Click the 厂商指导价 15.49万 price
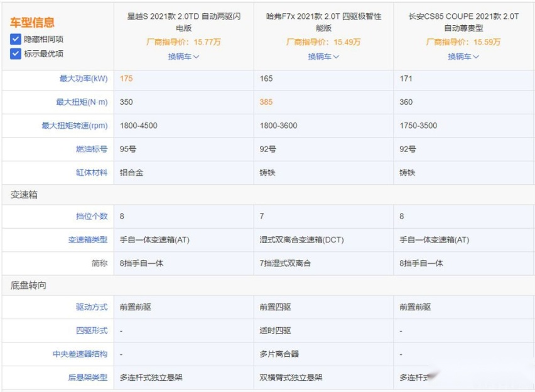This screenshot has width=535, height=392. coord(323,42)
